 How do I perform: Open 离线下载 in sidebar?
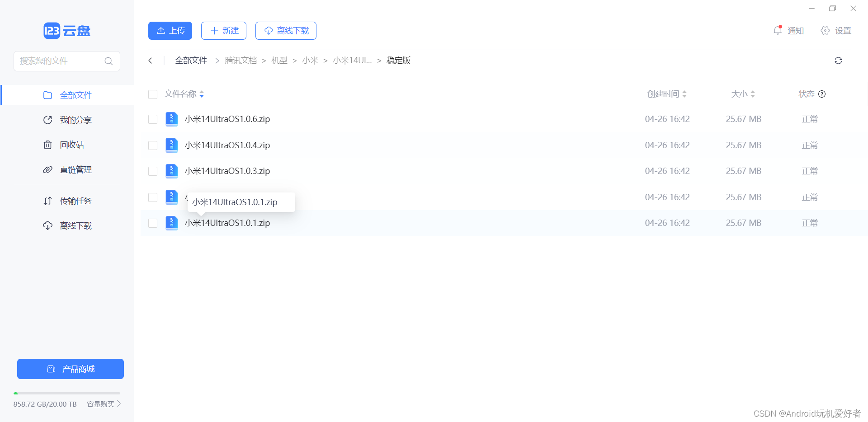tap(67, 225)
